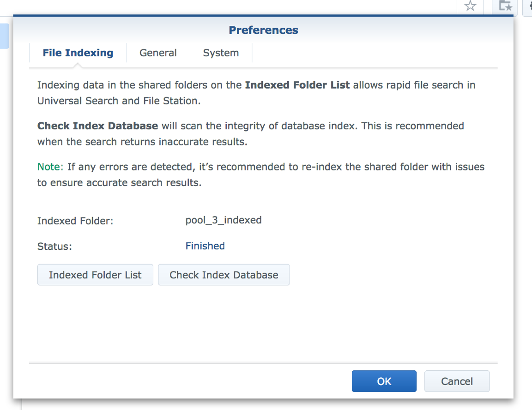Open the Indexed Folder List button
This screenshot has height=410, width=532.
[x=95, y=275]
